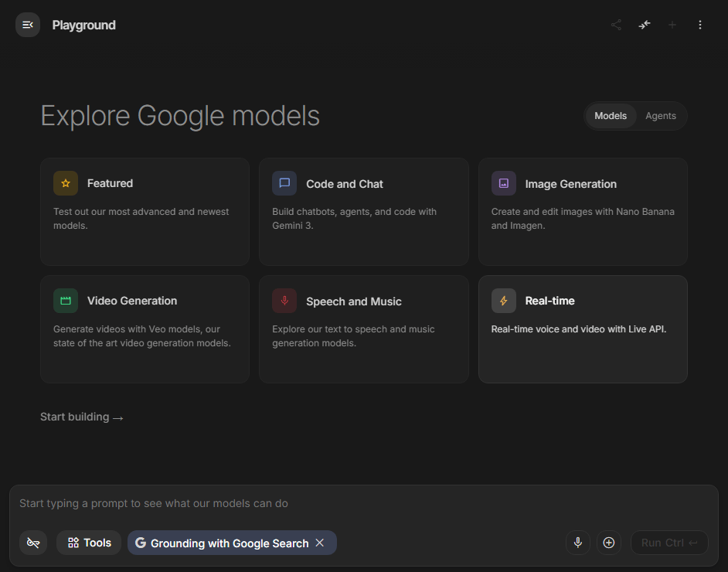728x572 pixels.
Task: Open the Real-time card title
Action: 549,301
